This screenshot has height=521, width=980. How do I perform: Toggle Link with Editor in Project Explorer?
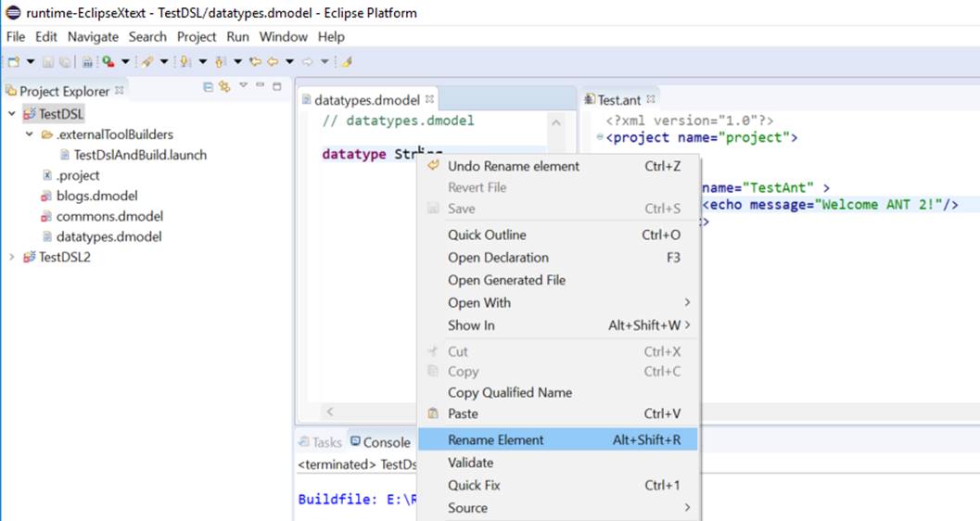[x=224, y=87]
